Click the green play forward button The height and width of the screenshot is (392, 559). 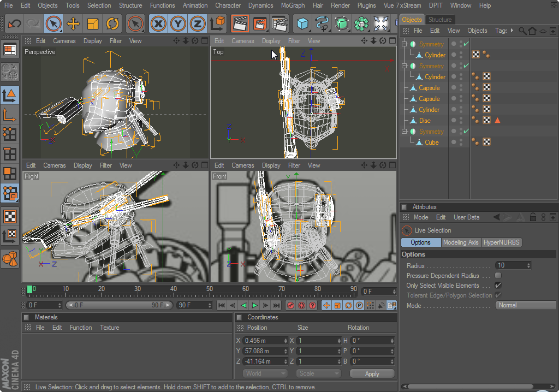254,305
